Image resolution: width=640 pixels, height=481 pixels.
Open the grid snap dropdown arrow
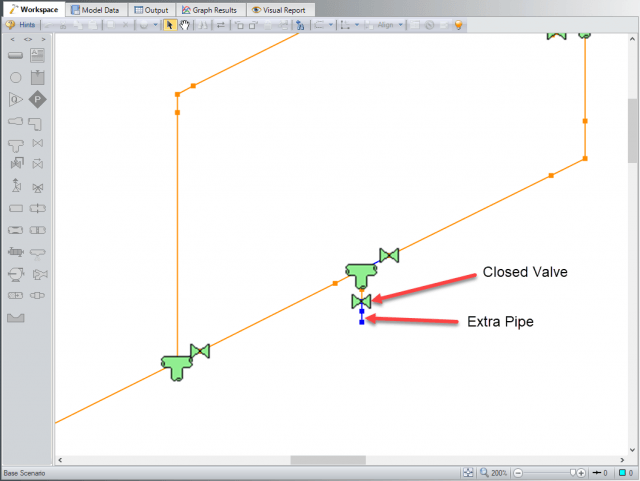coord(357,25)
